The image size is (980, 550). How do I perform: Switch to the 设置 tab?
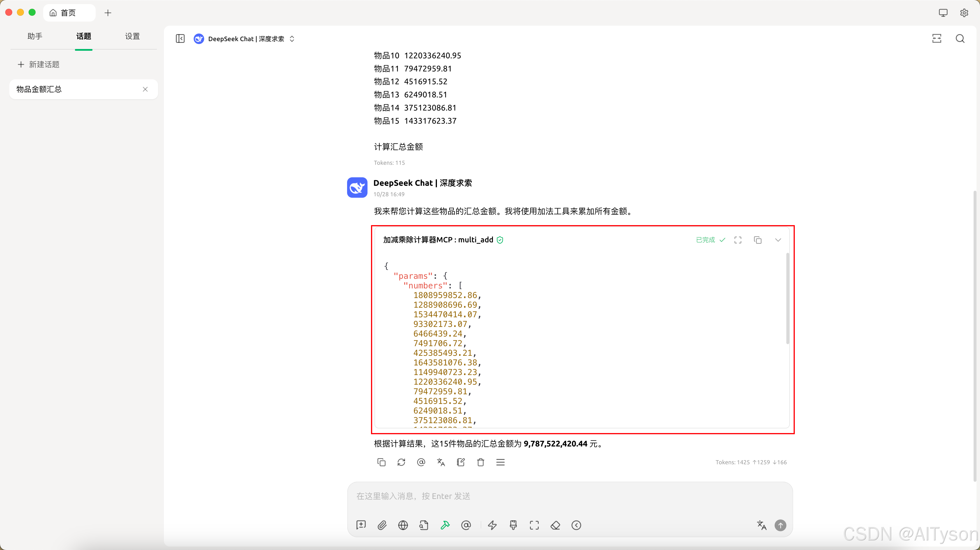pyautogui.click(x=132, y=36)
